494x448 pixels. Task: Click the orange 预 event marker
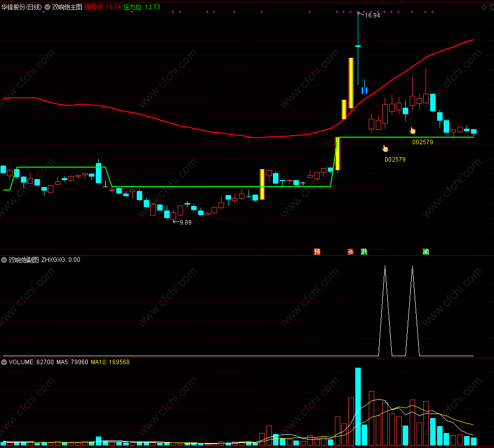[x=317, y=251]
